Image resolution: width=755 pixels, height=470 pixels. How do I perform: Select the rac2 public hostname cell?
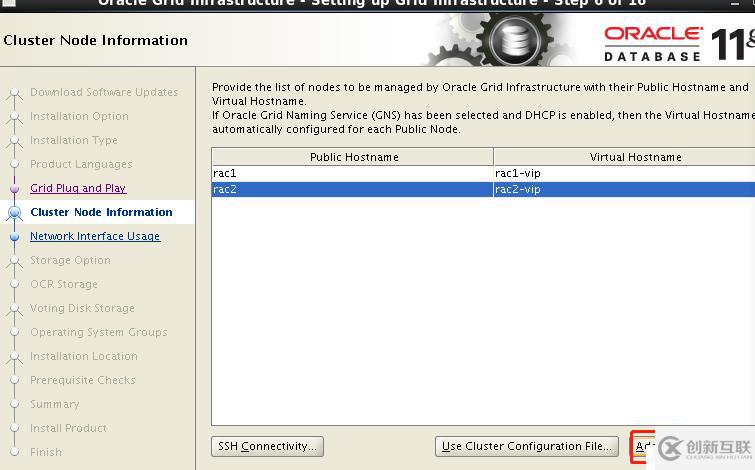click(352, 189)
